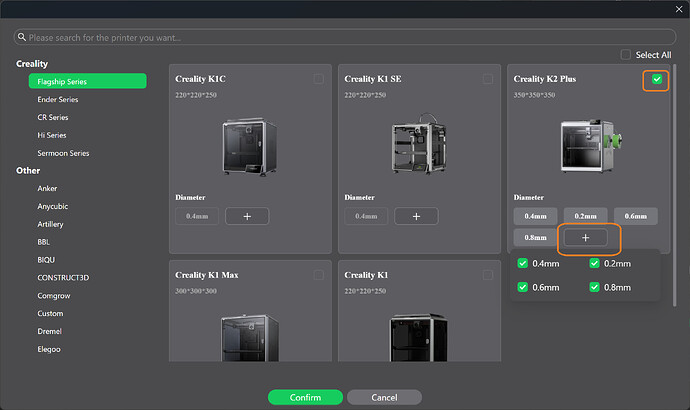Select the Anycubic brand
This screenshot has width=690, height=410.
click(53, 206)
